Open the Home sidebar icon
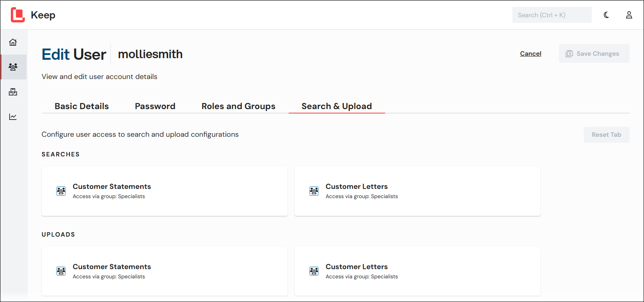This screenshot has height=302, width=644. click(x=13, y=42)
